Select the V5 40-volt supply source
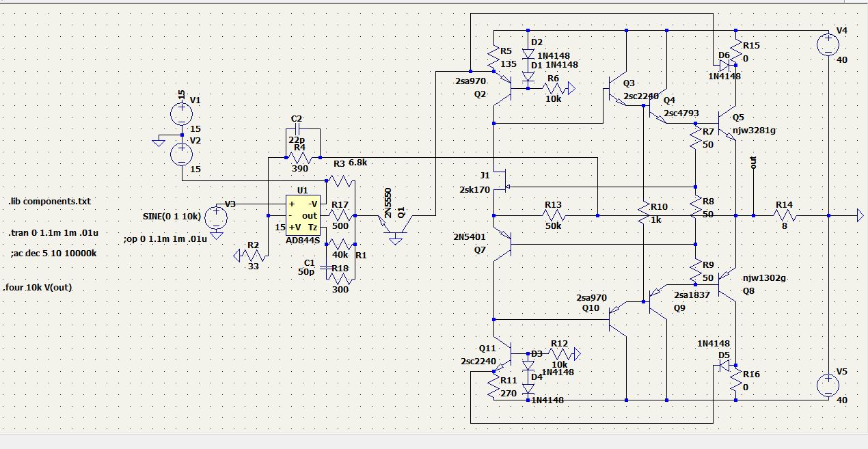This screenshot has height=449, width=868. [x=828, y=386]
